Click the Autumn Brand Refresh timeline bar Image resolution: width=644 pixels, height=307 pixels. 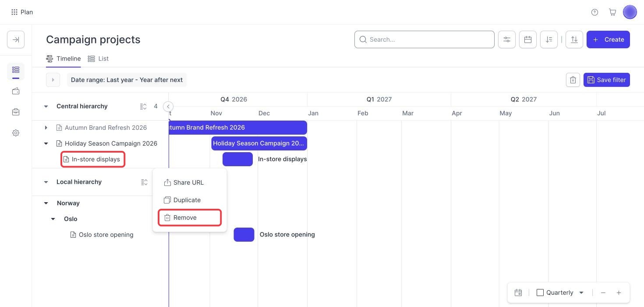(x=238, y=128)
